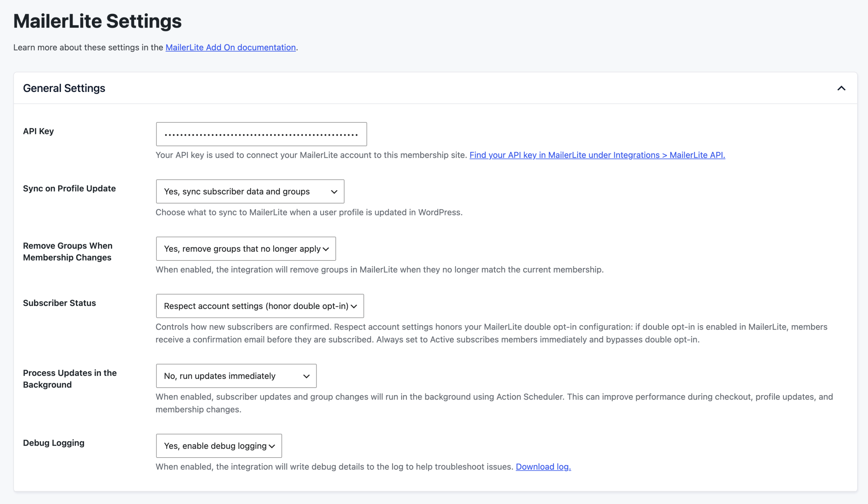Click the 'the integration will remove groups' description
This screenshot has width=868, height=504.
point(379,269)
